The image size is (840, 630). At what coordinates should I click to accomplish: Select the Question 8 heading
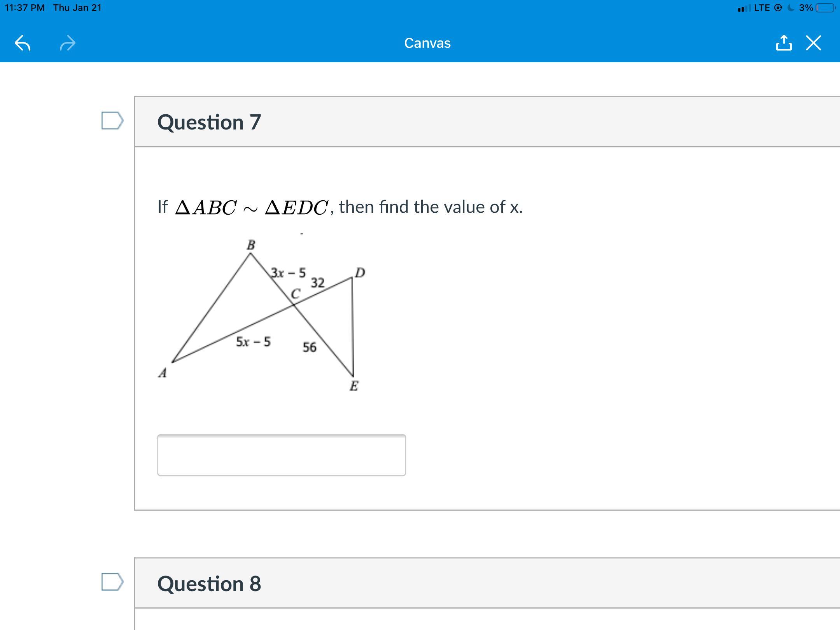pyautogui.click(x=209, y=583)
